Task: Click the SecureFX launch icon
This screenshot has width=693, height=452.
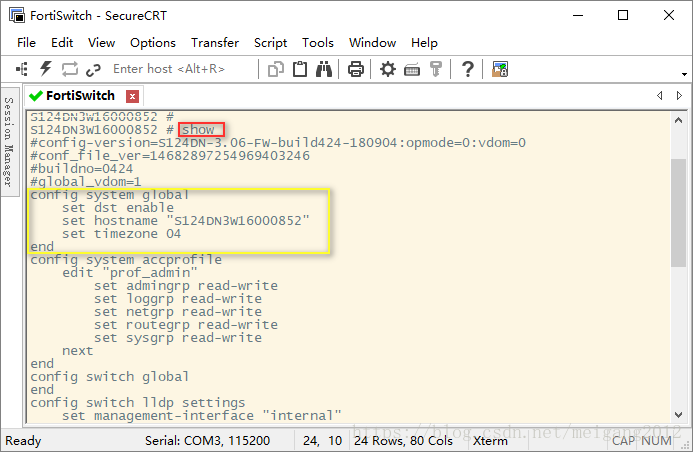Action: (500, 69)
